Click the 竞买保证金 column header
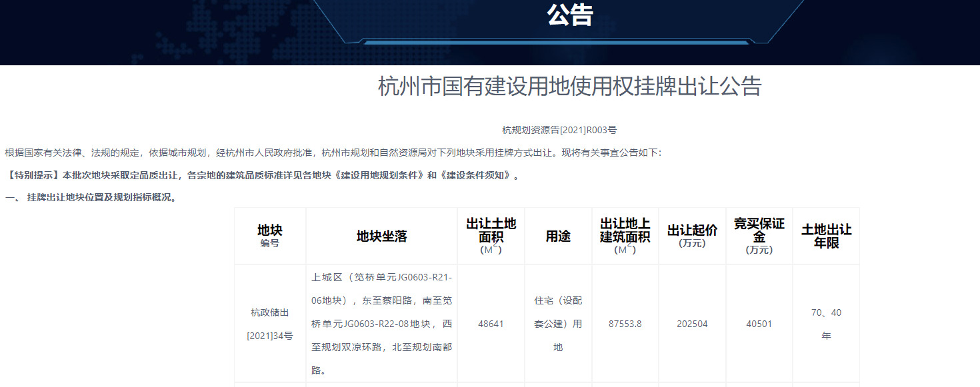The width and height of the screenshot is (980, 387). tap(759, 236)
